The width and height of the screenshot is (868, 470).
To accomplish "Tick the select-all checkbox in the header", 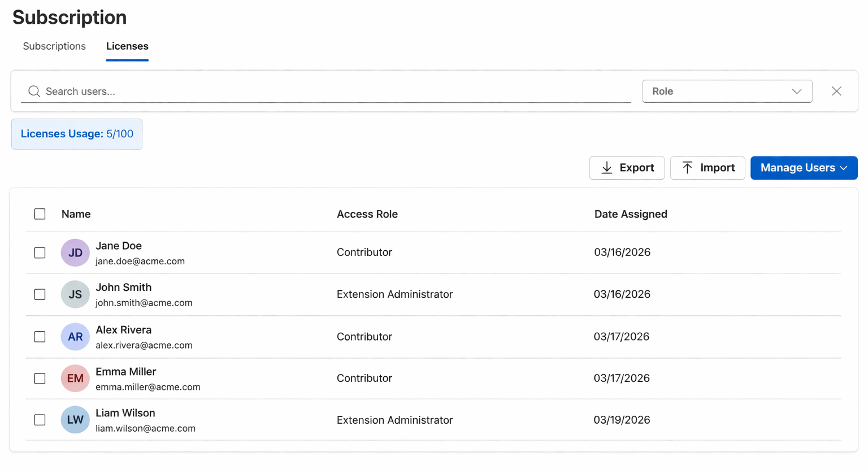I will pos(40,214).
